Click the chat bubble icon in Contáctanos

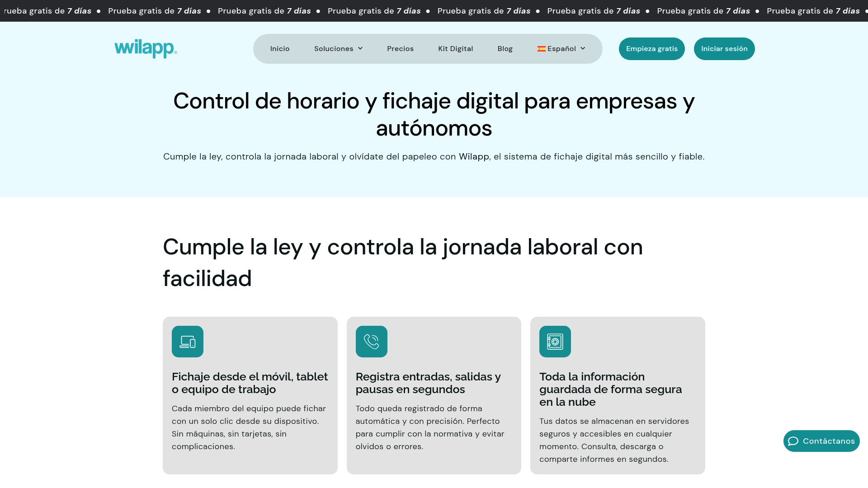793,441
